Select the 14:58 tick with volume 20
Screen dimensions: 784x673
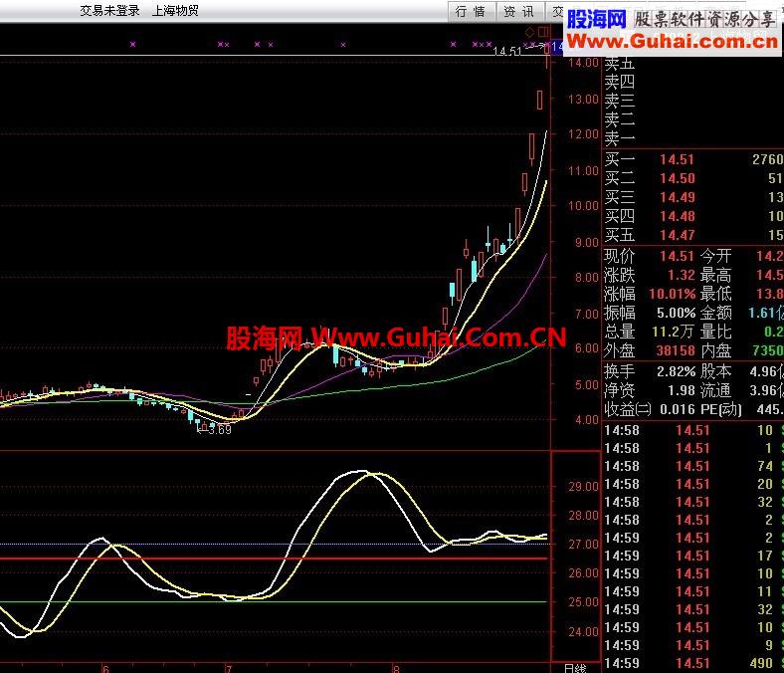(x=693, y=485)
